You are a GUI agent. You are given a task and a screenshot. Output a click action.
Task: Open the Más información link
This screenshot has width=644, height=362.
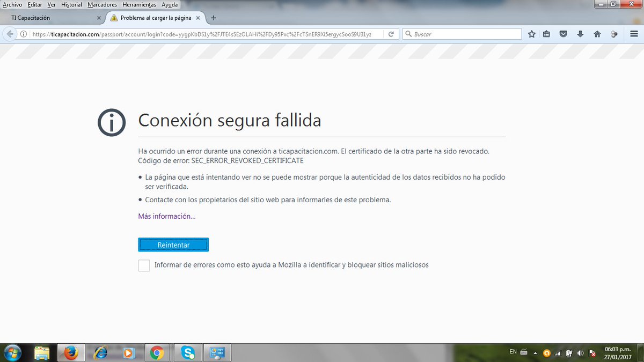[167, 216]
